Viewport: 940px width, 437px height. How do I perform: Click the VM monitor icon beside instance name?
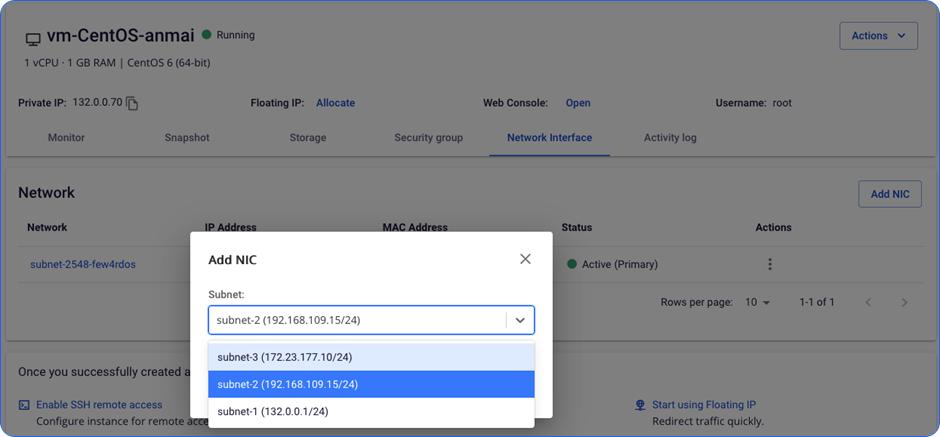(x=33, y=38)
